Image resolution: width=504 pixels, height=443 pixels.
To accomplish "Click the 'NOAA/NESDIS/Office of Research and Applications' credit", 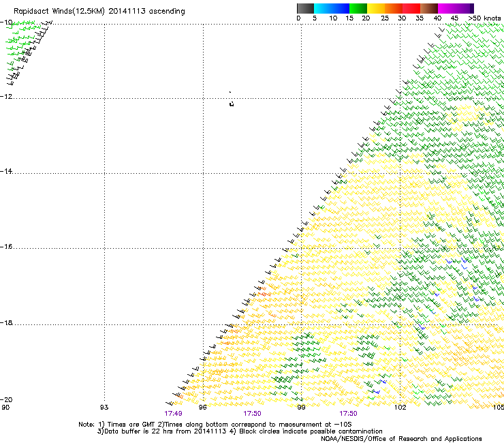I will (x=401, y=439).
